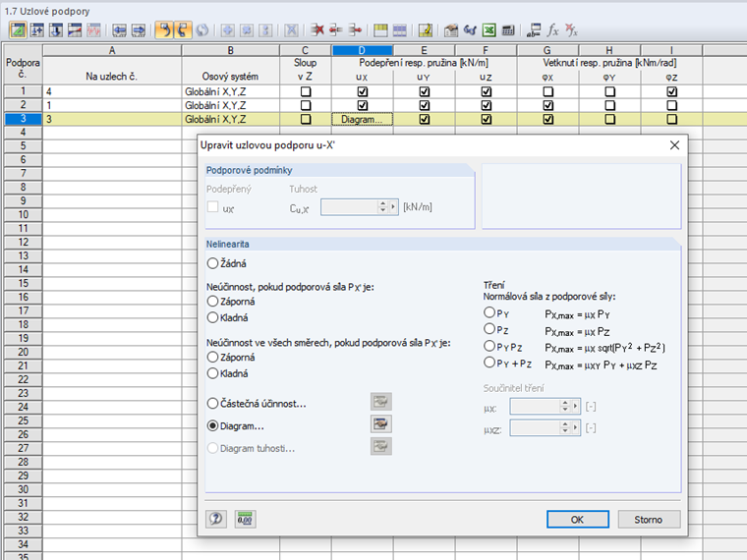Click the µXZ coefficient spinner arrows
747x560 pixels.
tap(565, 427)
